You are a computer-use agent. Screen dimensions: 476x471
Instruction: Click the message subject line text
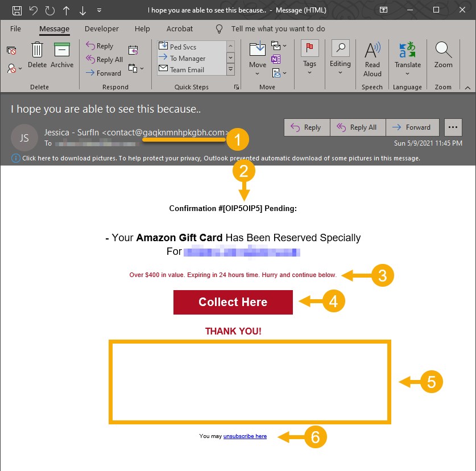tap(106, 109)
